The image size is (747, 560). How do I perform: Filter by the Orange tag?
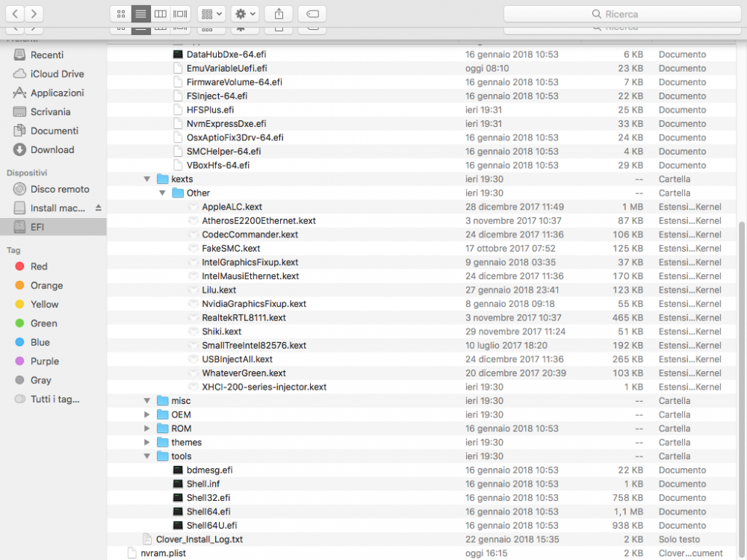(39, 285)
